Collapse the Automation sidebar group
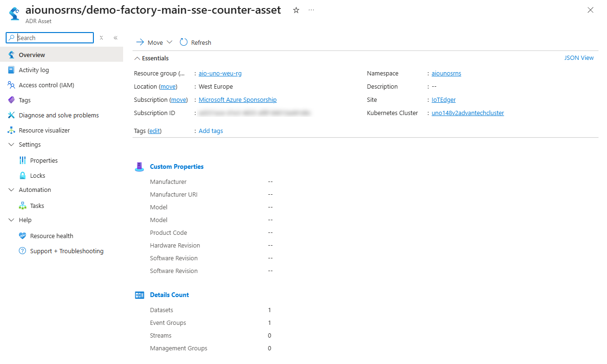 [x=11, y=190]
